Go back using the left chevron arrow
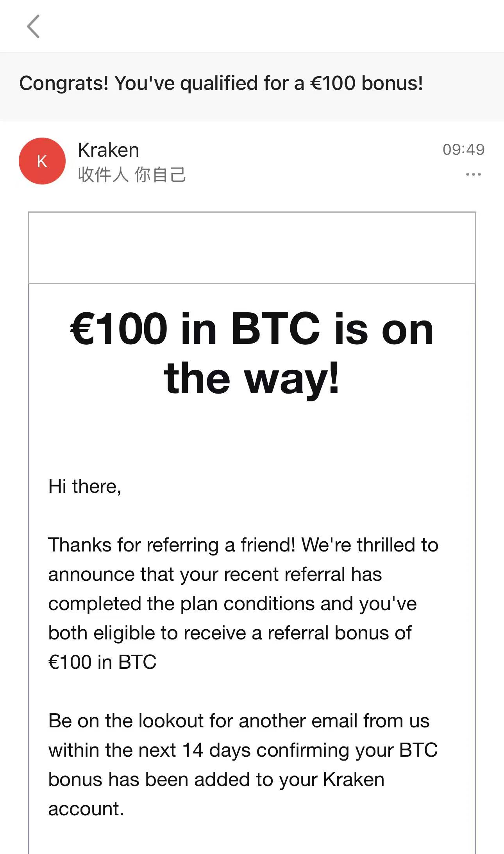The height and width of the screenshot is (854, 504). pyautogui.click(x=33, y=27)
